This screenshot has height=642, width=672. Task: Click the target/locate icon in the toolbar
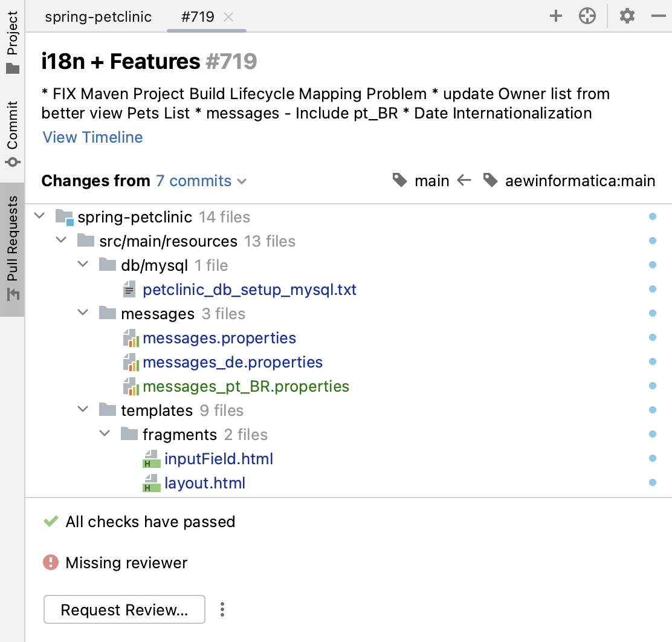point(587,16)
